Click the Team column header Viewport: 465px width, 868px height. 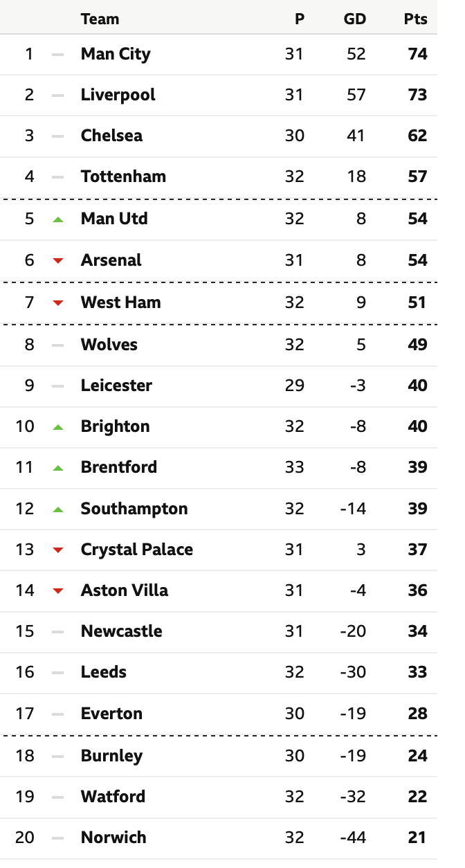[x=100, y=19]
